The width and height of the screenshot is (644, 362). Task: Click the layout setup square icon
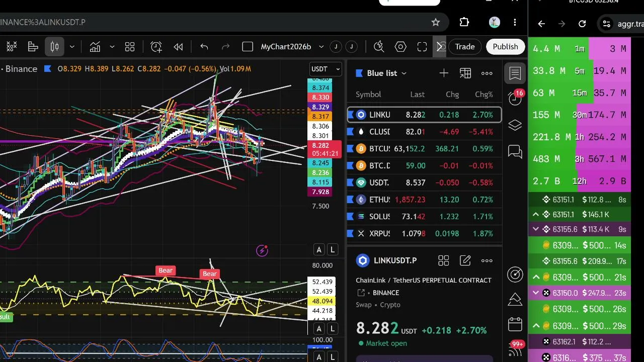point(248,47)
